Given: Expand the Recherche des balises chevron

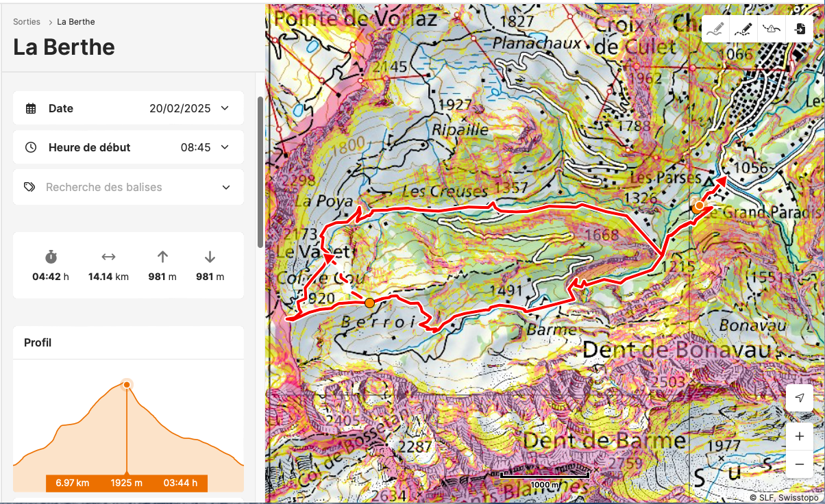Looking at the screenshot, I should tap(226, 187).
